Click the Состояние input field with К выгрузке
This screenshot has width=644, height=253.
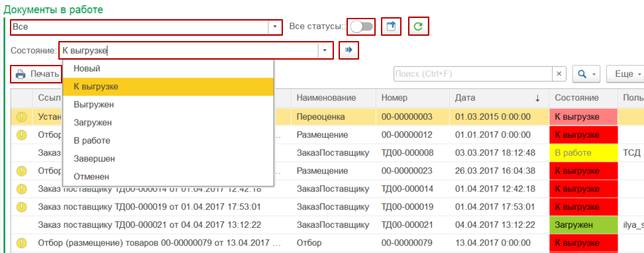(x=189, y=50)
